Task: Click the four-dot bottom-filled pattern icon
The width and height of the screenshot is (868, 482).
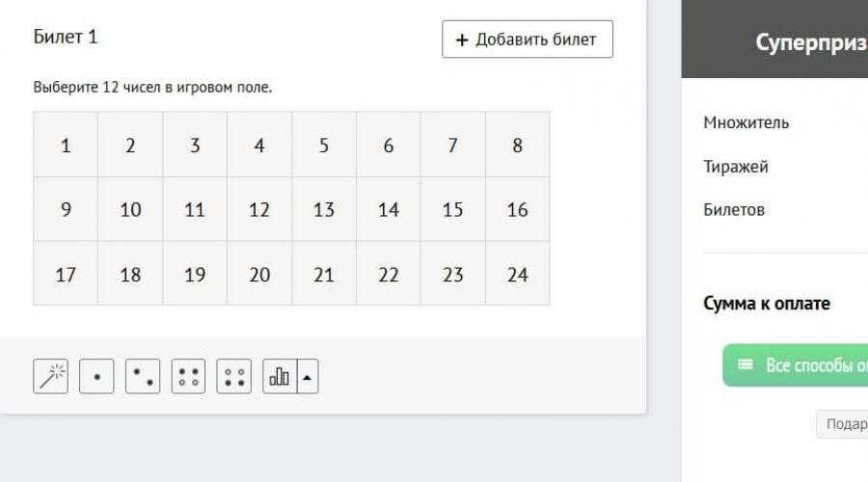Action: [233, 376]
